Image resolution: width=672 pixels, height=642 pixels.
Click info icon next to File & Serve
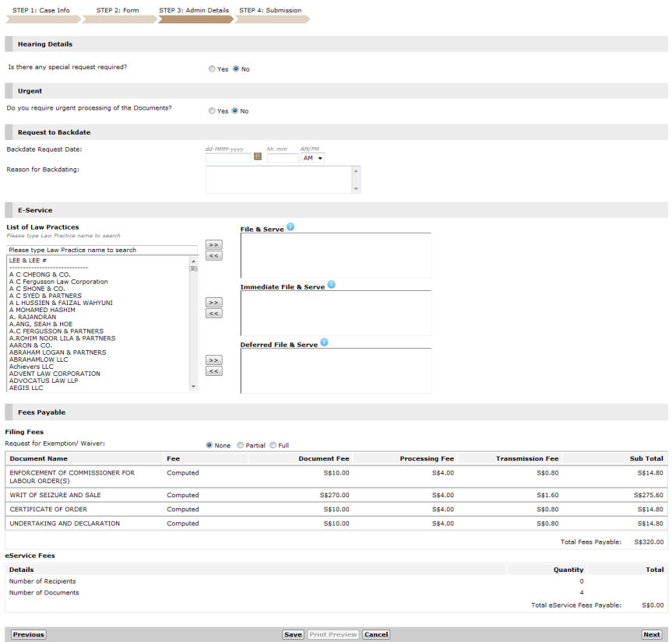290,227
